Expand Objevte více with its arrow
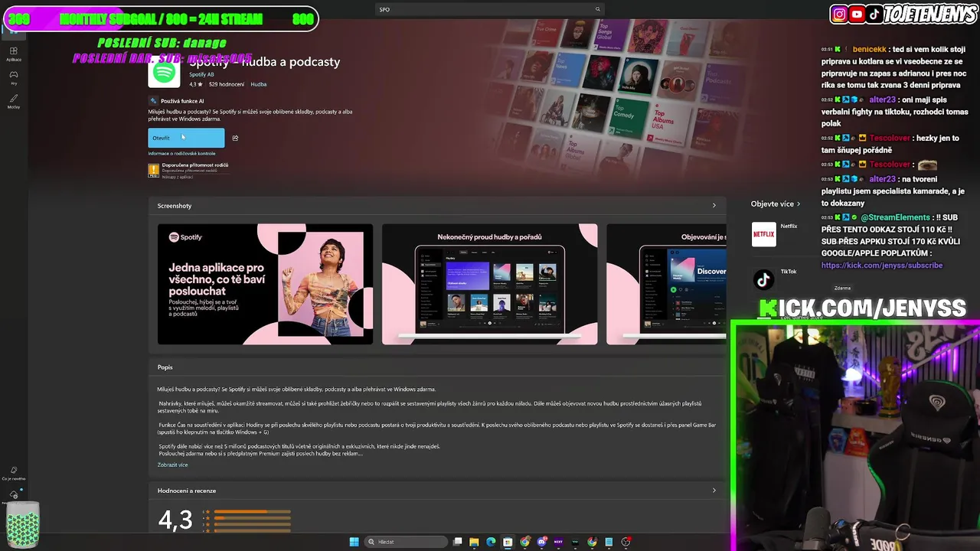Screen dimensions: 980x551 tap(799, 204)
